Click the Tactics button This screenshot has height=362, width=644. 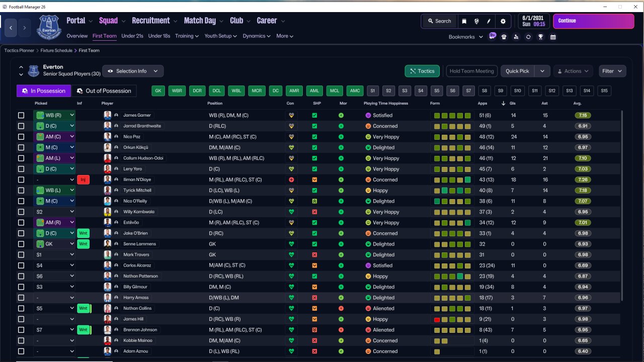coord(422,71)
